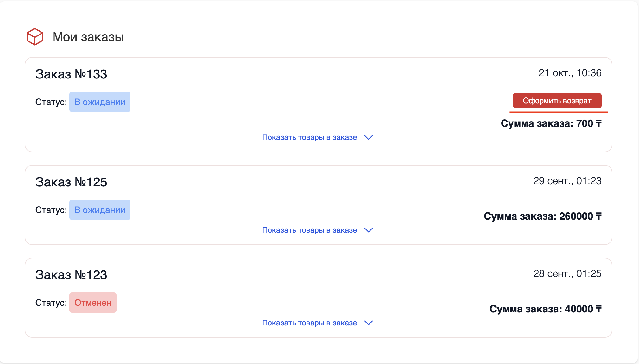Viewport: 639px width, 364px height.
Task: Click the chevron arrow under order №123
Action: pos(369,323)
